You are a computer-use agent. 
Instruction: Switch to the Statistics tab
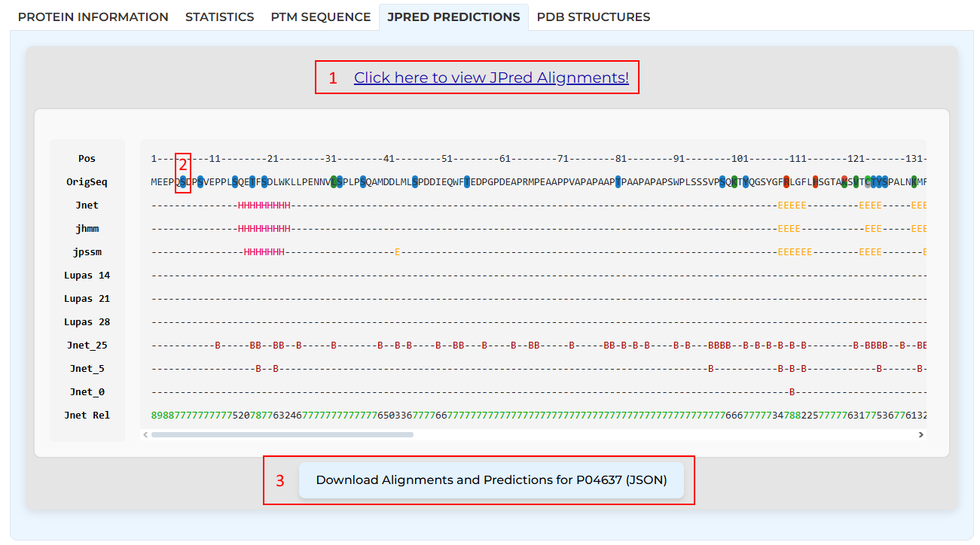(219, 17)
